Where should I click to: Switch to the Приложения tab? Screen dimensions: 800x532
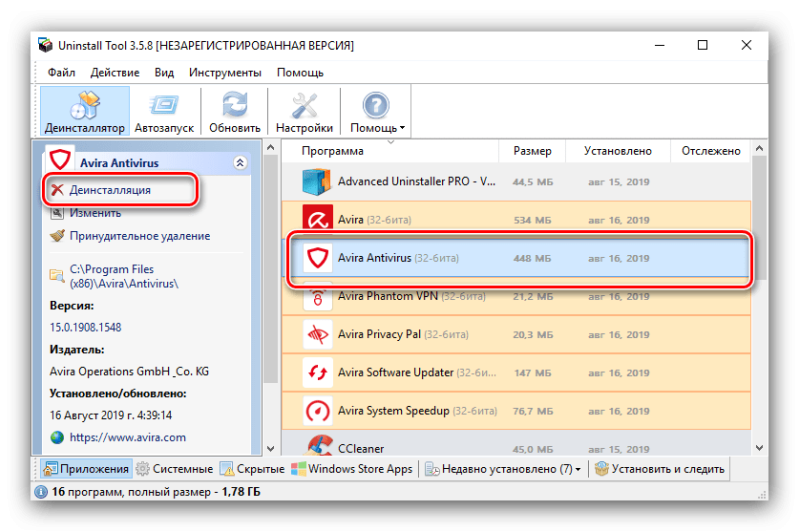(86, 469)
